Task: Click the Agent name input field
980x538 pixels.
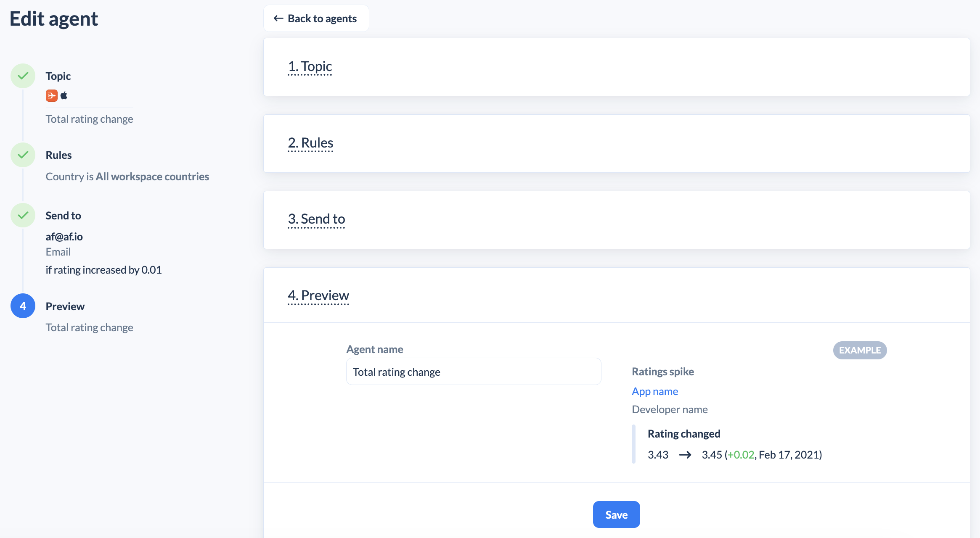Action: click(474, 372)
